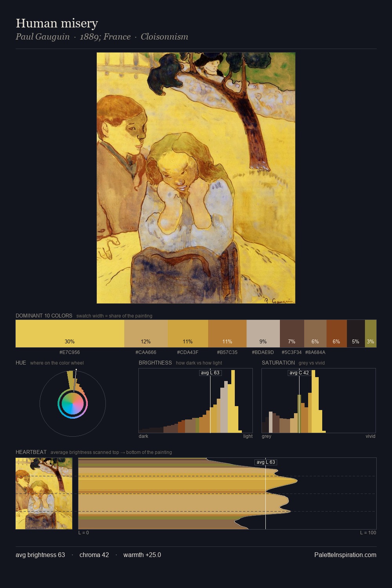Screen dimensions: 392x588
Task: Click the 'Human misery' title
Action: tap(57, 23)
